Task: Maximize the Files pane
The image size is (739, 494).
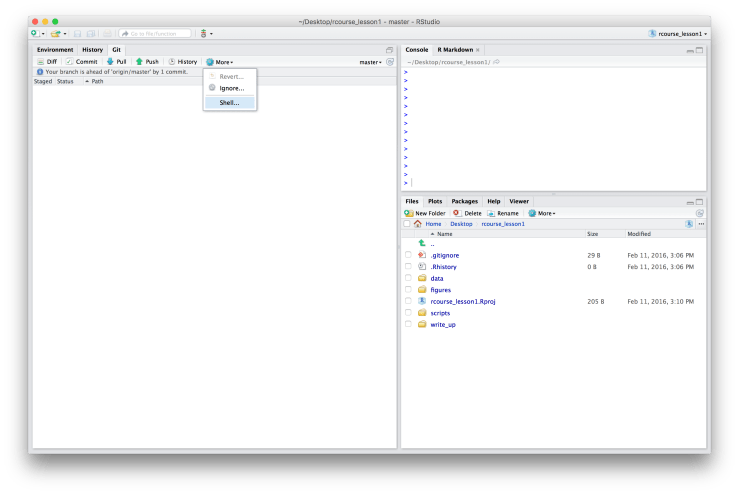Action: [699, 202]
